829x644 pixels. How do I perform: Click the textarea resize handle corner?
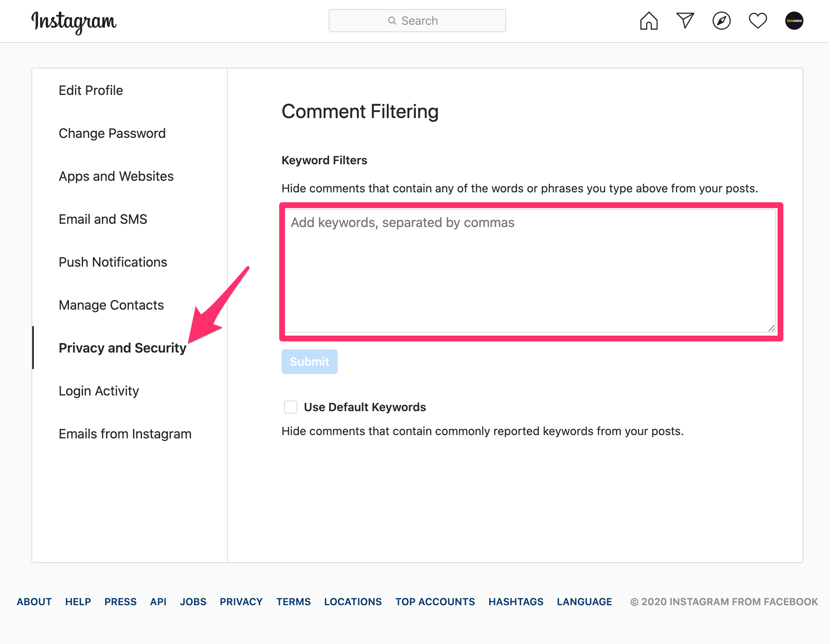771,328
